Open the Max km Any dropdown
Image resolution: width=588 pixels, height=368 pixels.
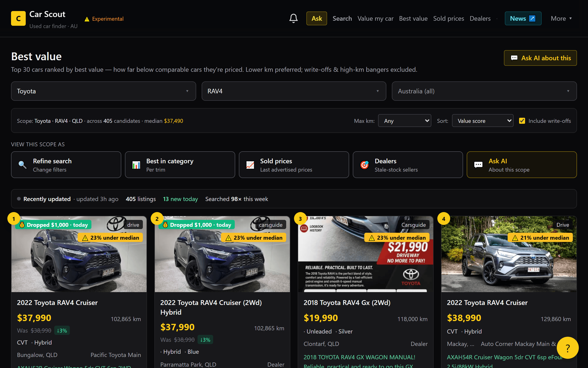[x=404, y=121]
